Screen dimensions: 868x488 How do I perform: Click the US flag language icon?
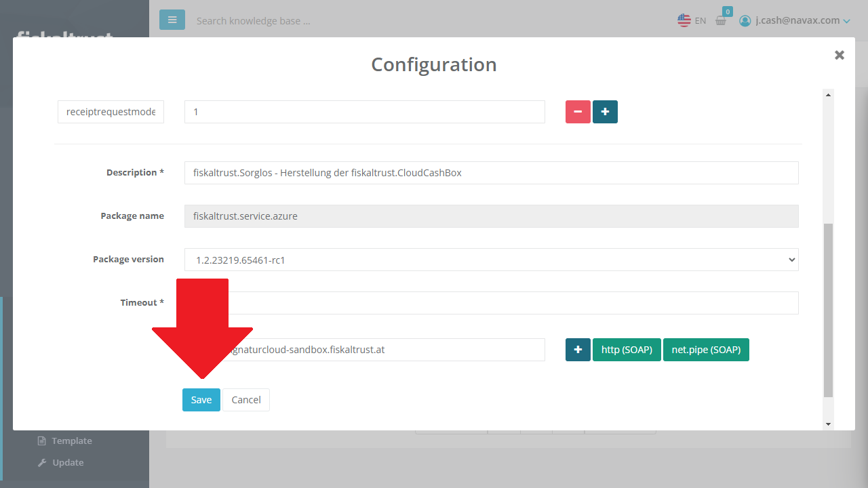[x=684, y=20]
